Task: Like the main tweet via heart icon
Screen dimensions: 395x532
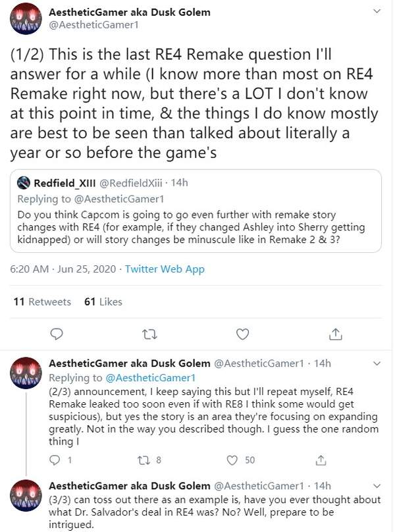Action: [x=242, y=334]
